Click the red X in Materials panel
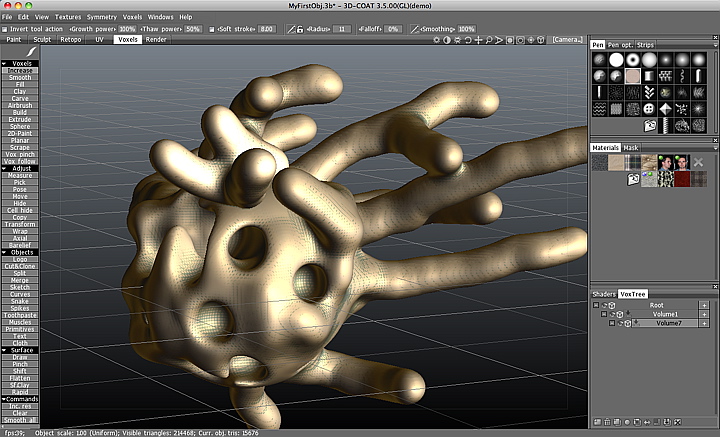The height and width of the screenshot is (437, 720). click(x=698, y=162)
